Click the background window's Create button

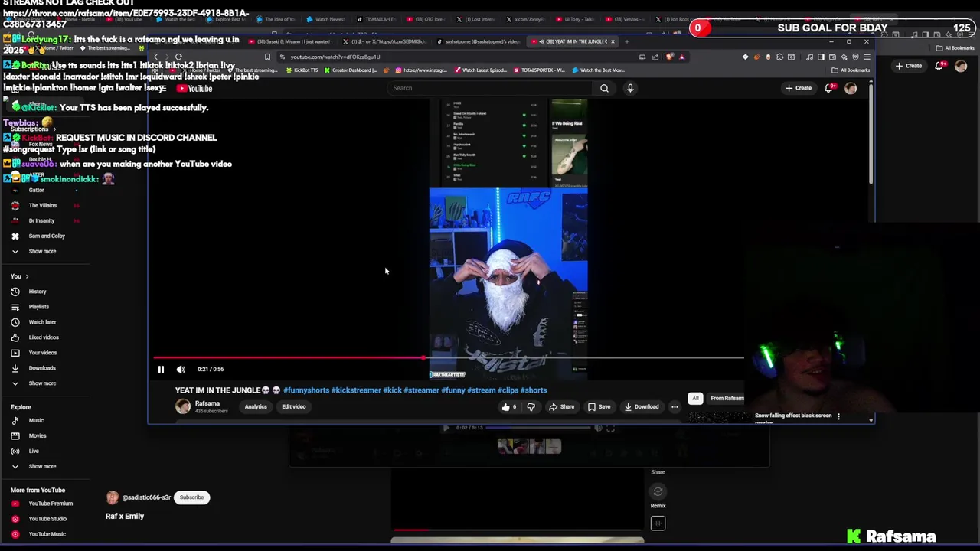coord(909,66)
